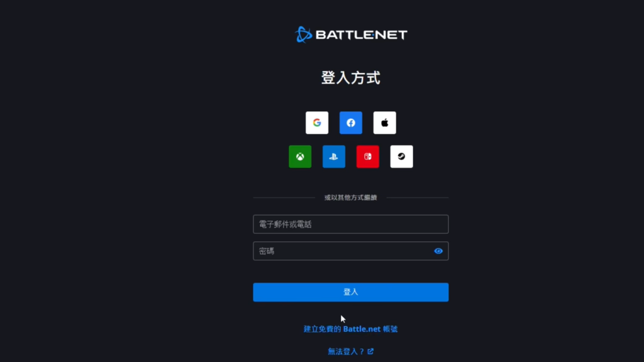Image resolution: width=644 pixels, height=362 pixels.
Task: Log in using the Xbox icon
Action: click(300, 156)
